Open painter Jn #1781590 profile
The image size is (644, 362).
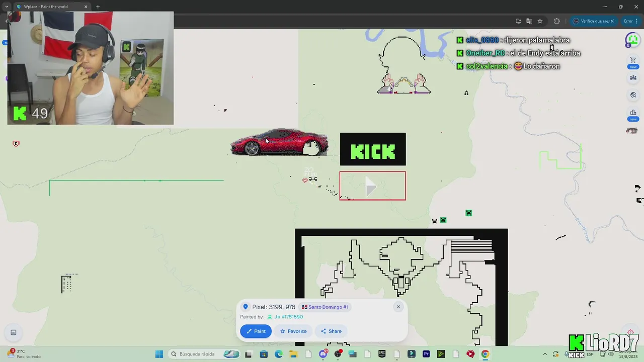coord(285,317)
